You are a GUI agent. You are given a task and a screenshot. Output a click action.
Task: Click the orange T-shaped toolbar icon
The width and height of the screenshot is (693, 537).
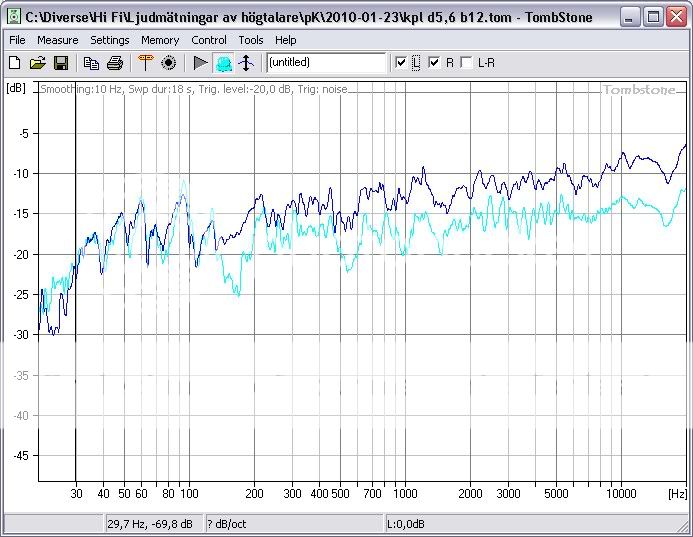145,63
